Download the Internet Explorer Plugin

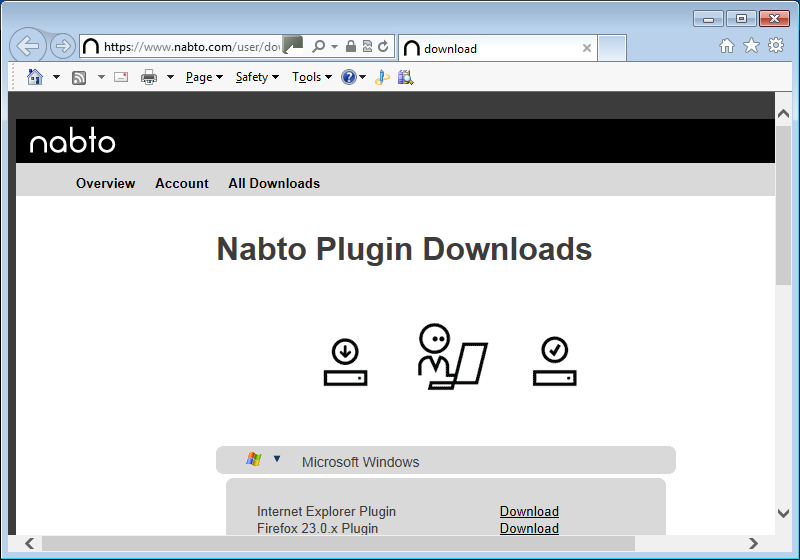pos(529,512)
